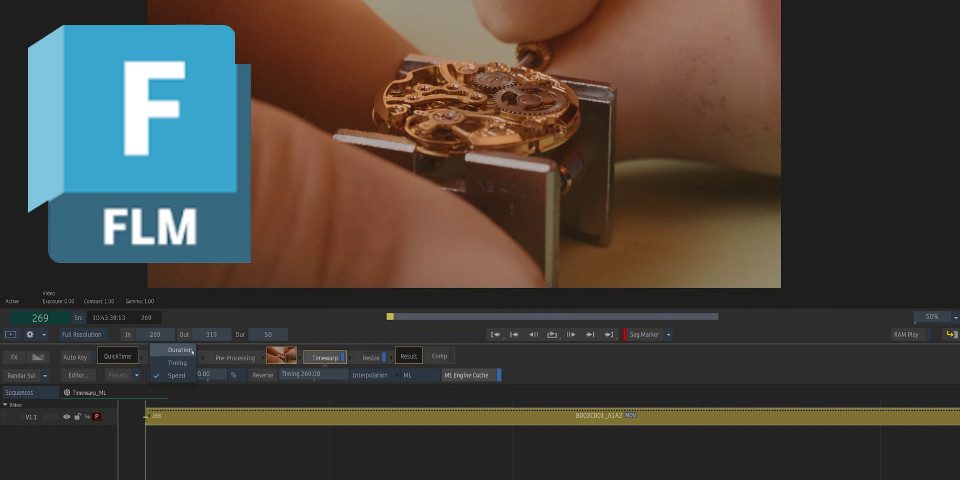Click the loop playback icon
Viewport: 960px width, 480px height.
552,335
